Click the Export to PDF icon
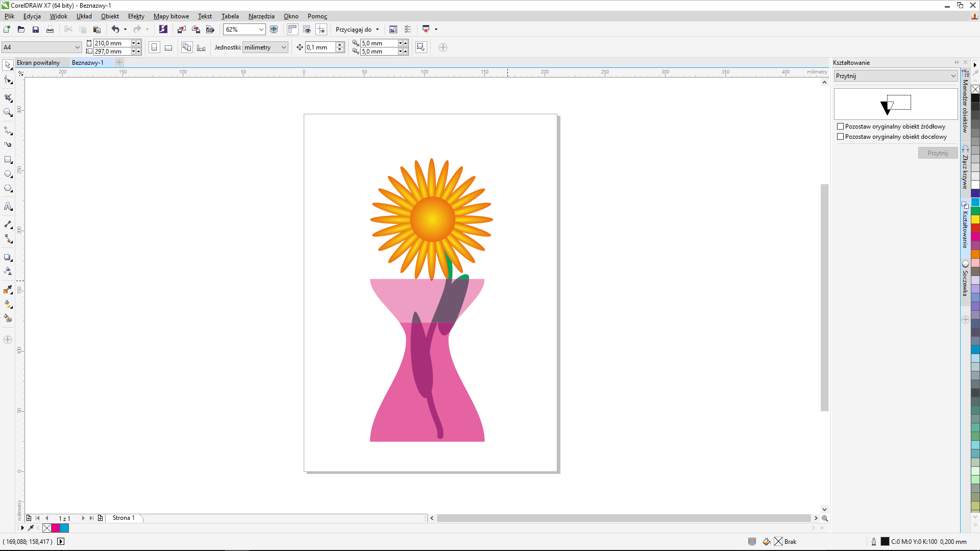 pos(210,30)
